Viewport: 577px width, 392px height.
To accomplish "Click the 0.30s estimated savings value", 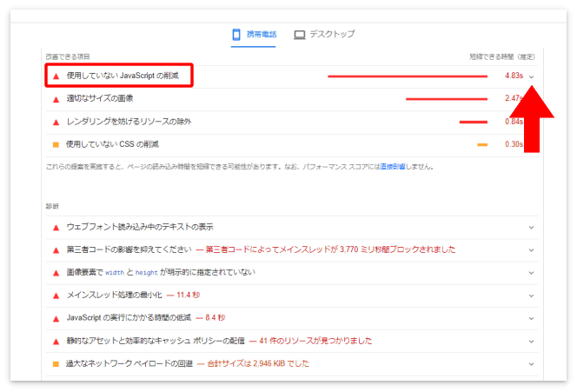I will pyautogui.click(x=514, y=144).
